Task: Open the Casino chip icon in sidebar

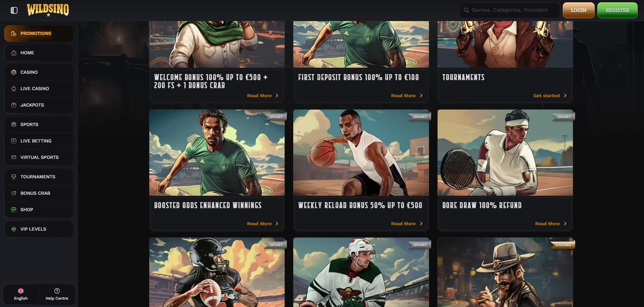Action: coord(14,72)
